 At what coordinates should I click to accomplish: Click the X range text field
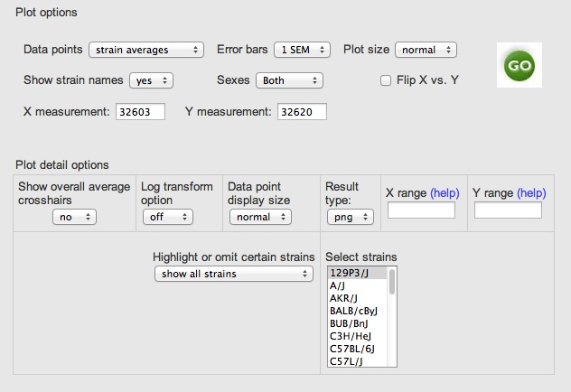(421, 210)
